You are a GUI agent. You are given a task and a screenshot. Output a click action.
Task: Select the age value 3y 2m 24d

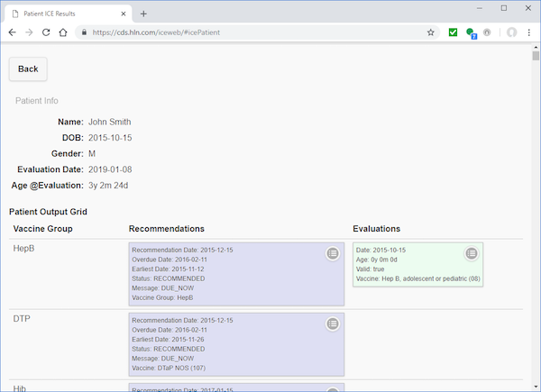(x=108, y=186)
